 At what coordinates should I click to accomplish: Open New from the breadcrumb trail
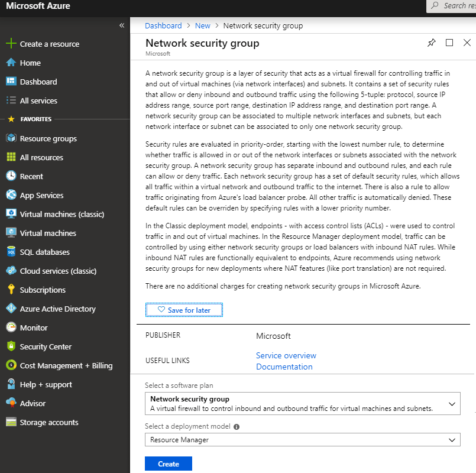tap(202, 25)
